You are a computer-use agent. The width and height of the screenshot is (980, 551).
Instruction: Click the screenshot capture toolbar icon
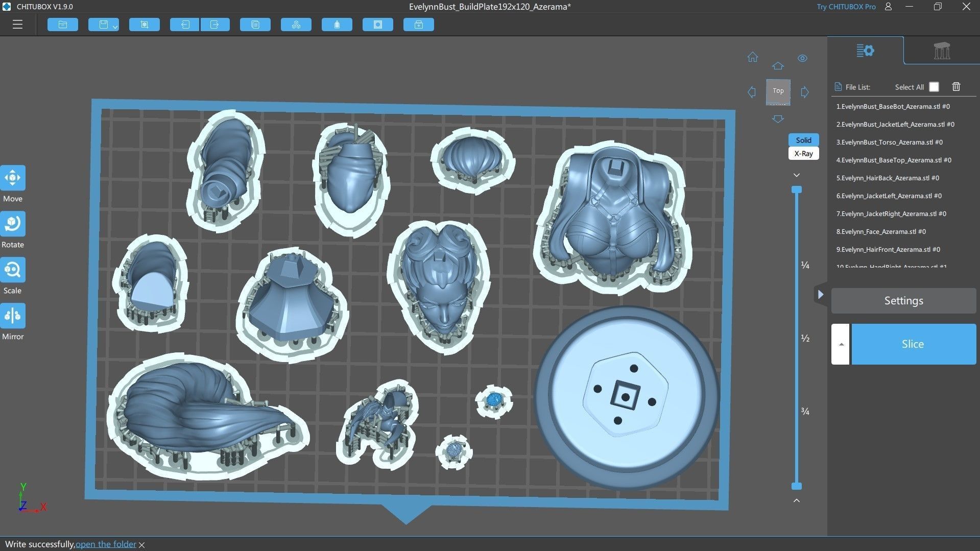coord(145,25)
